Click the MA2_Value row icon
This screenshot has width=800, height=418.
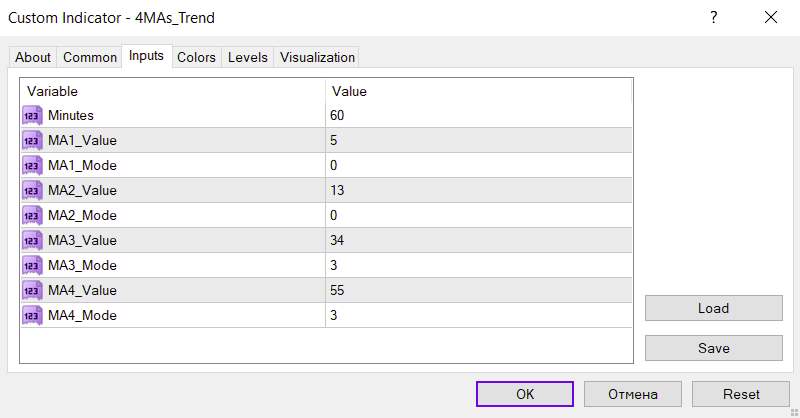(31, 190)
